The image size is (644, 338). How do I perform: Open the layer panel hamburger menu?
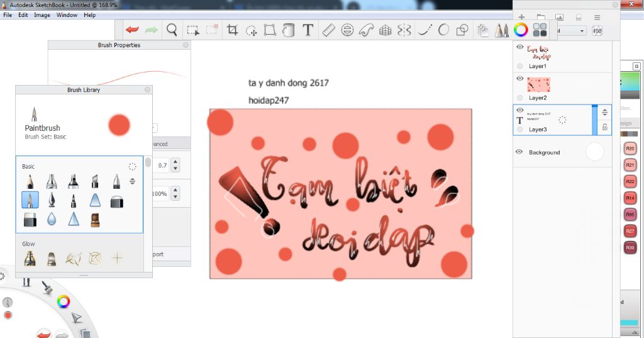pos(597,17)
